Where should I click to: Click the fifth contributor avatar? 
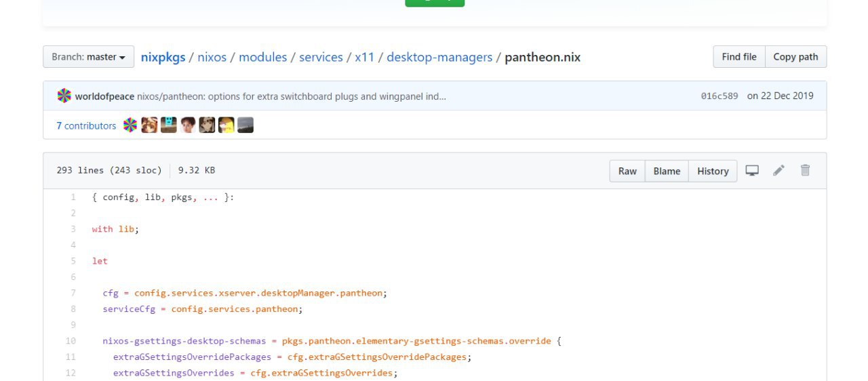207,125
